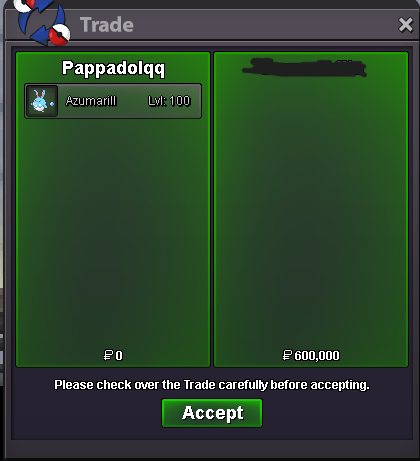Screen dimensions: 420x461
Task: Click the Pokédollar symbol beside 0
Action: 108,355
